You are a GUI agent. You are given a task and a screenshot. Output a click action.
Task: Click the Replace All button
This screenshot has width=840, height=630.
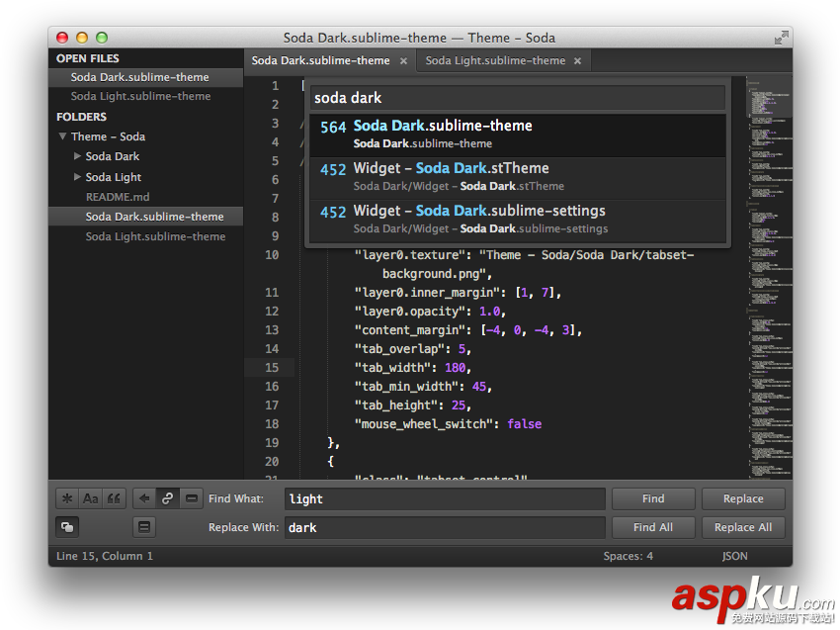pyautogui.click(x=743, y=527)
